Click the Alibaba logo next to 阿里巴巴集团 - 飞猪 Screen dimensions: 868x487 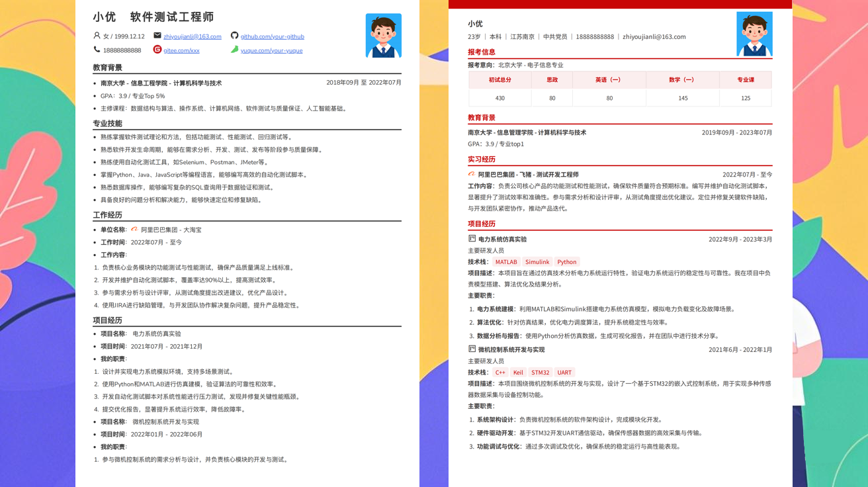click(472, 174)
